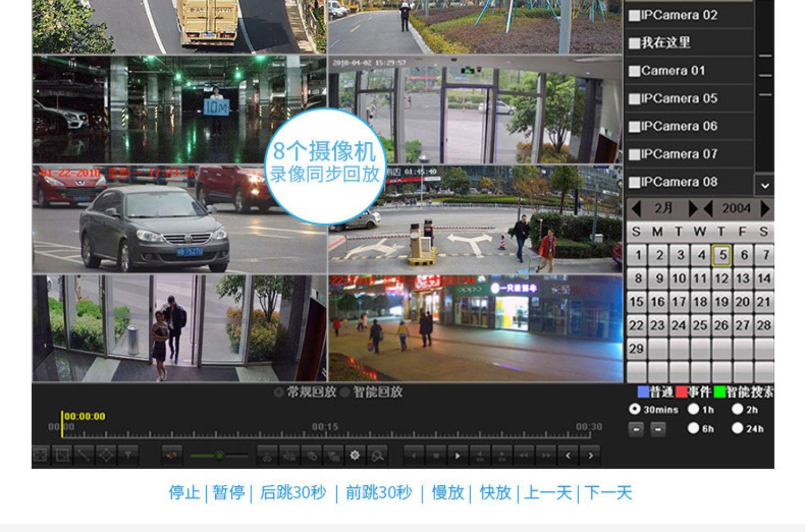The width and height of the screenshot is (805, 532).
Task: Go to previous day with left chevron button
Action: pos(568,455)
